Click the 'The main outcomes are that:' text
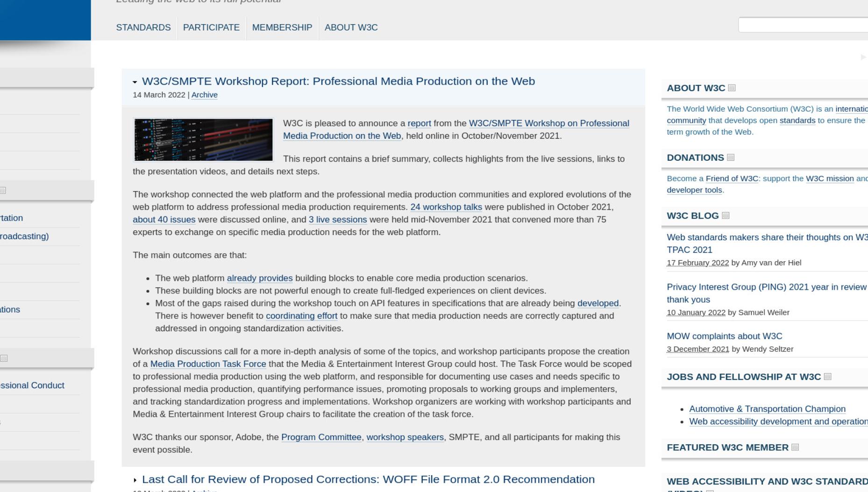The image size is (868, 492). tap(190, 255)
